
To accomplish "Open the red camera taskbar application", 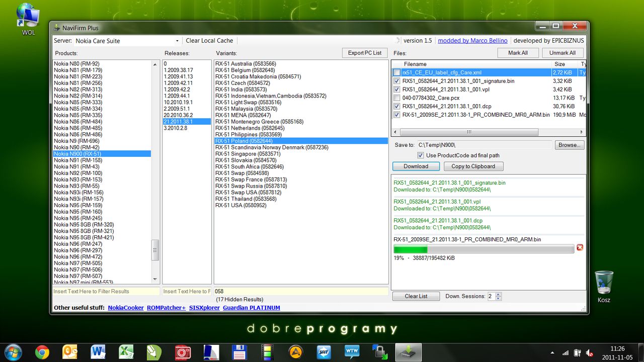I will click(x=183, y=352).
